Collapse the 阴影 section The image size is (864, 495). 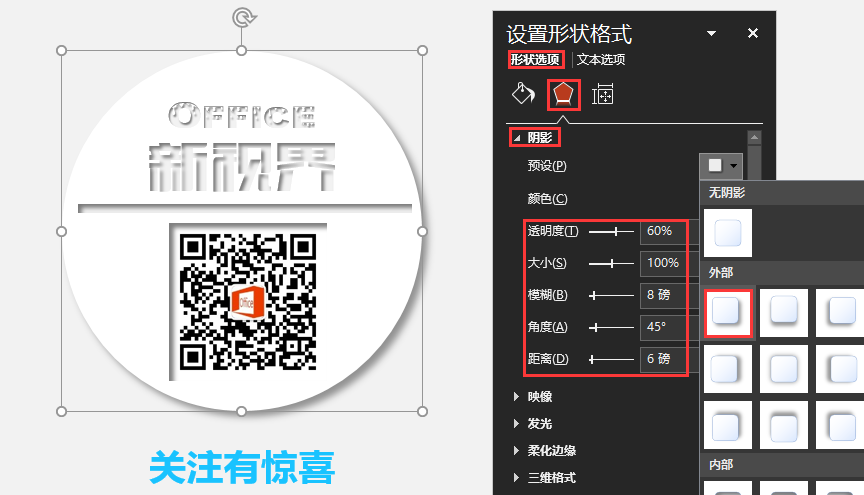[517, 138]
